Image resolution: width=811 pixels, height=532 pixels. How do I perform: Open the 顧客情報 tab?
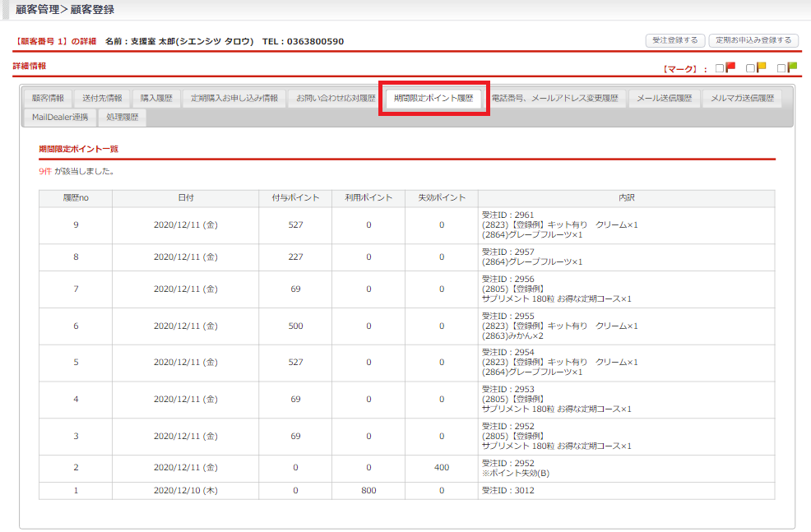48,99
